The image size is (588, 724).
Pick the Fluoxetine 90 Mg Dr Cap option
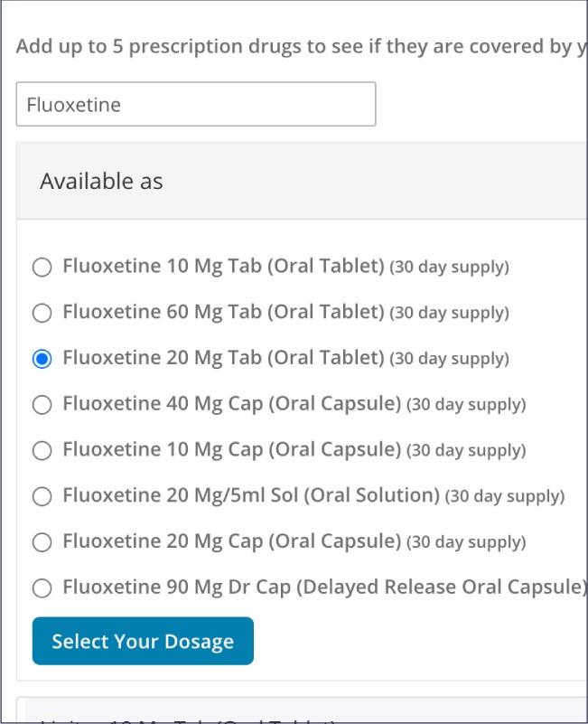(x=42, y=588)
